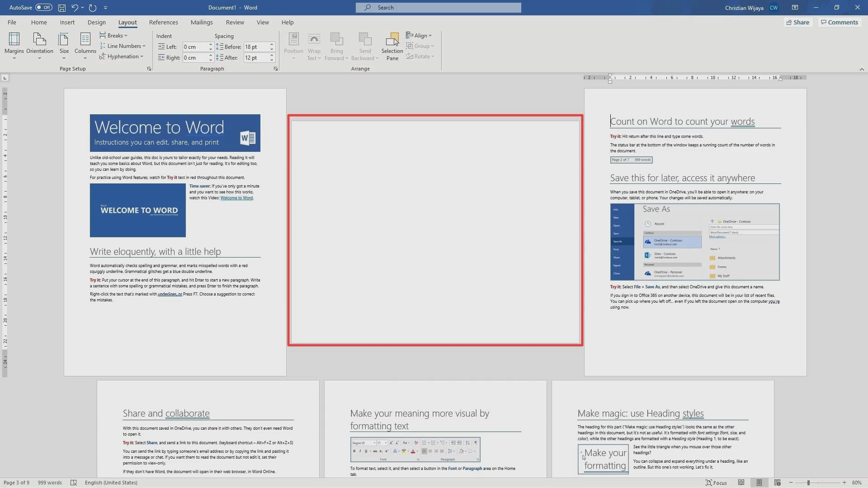Viewport: 868px width, 488px height.
Task: Open Ribbon Display Options icon
Action: (795, 8)
